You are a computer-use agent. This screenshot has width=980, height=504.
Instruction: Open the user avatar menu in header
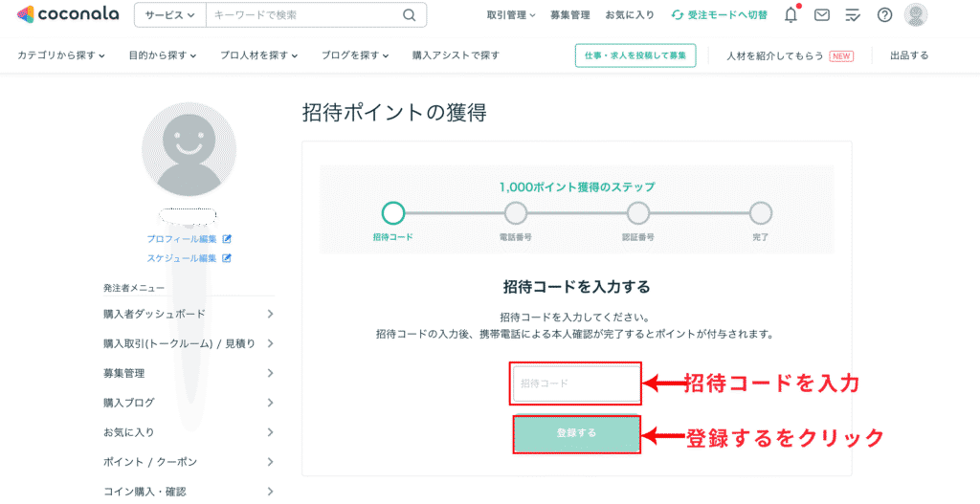[x=916, y=14]
